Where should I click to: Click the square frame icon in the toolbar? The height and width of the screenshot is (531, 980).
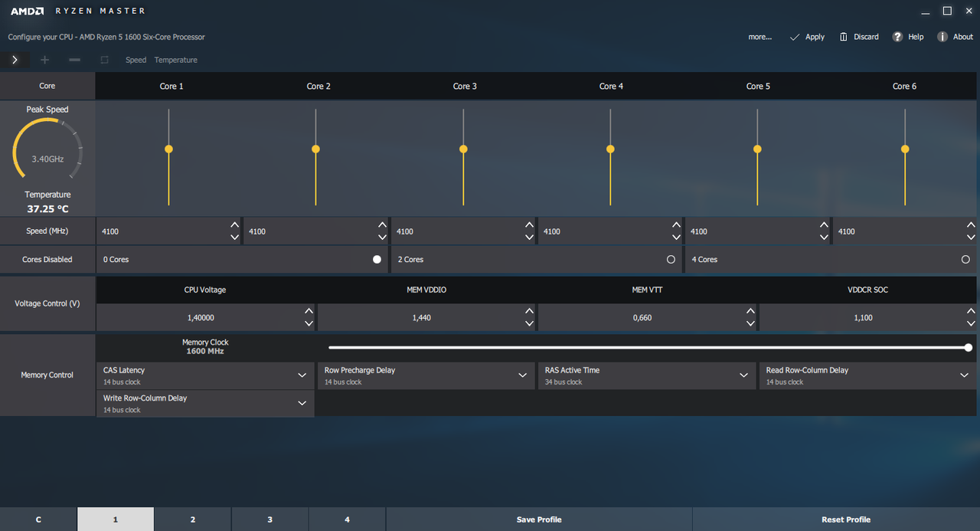pyautogui.click(x=104, y=60)
